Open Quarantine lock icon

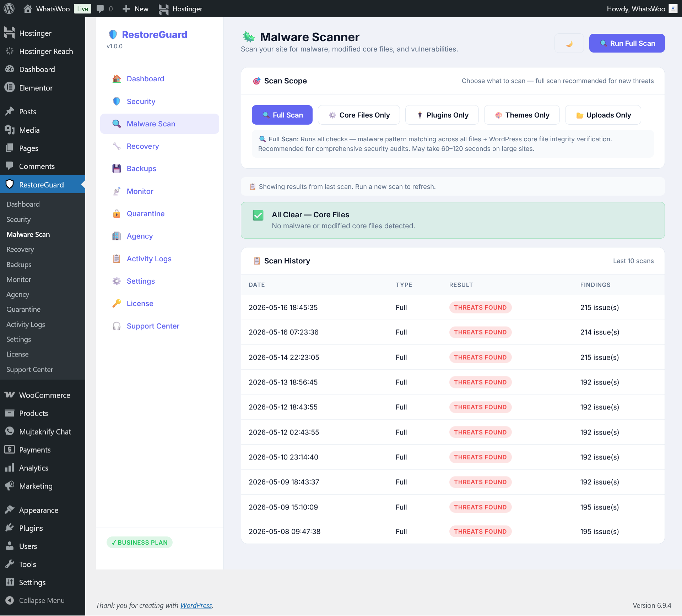point(117,214)
